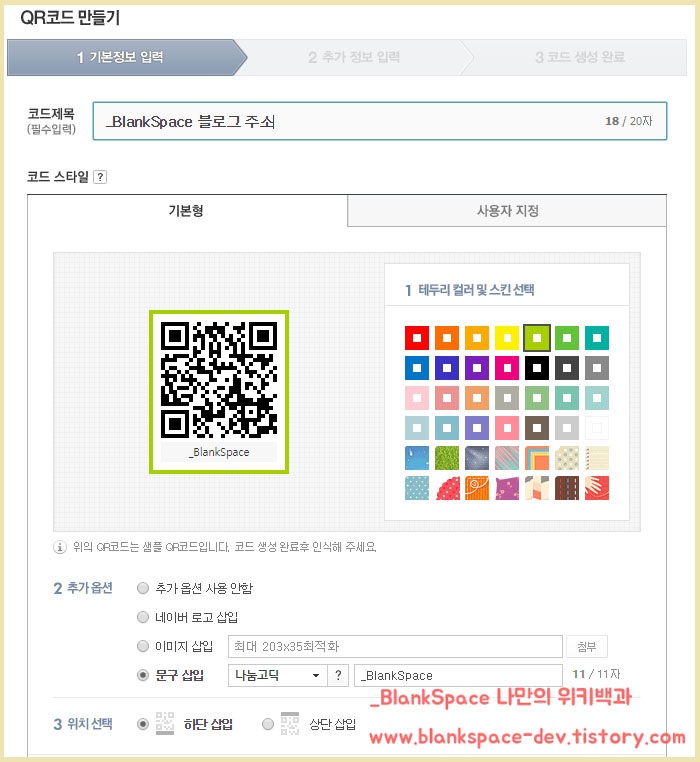Select '문구 삽입' radio button

pos(143,675)
